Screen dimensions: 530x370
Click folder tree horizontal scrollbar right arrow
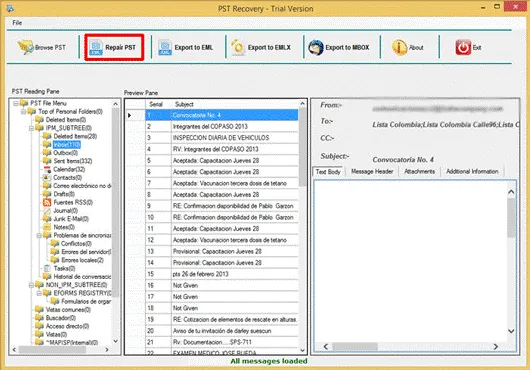coord(107,349)
